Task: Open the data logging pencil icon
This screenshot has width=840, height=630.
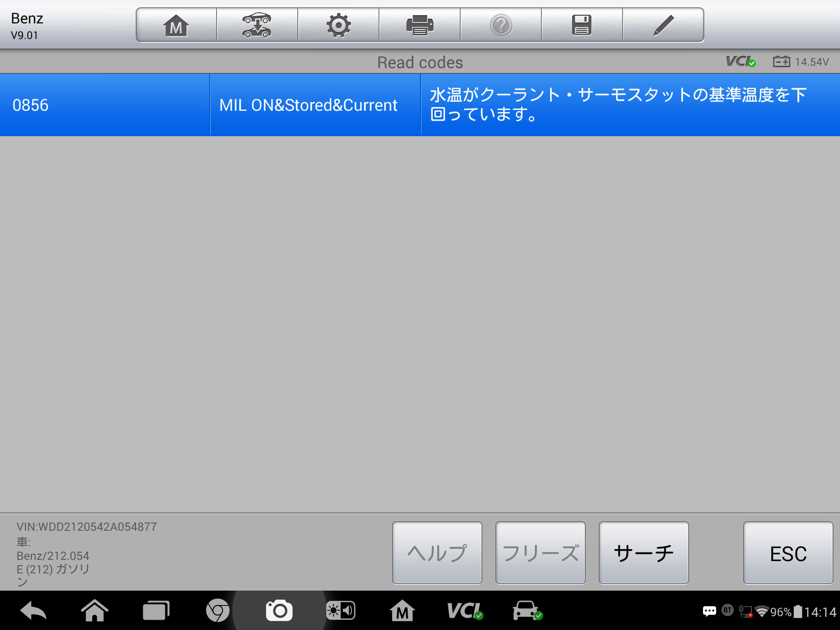Action: 663,25
